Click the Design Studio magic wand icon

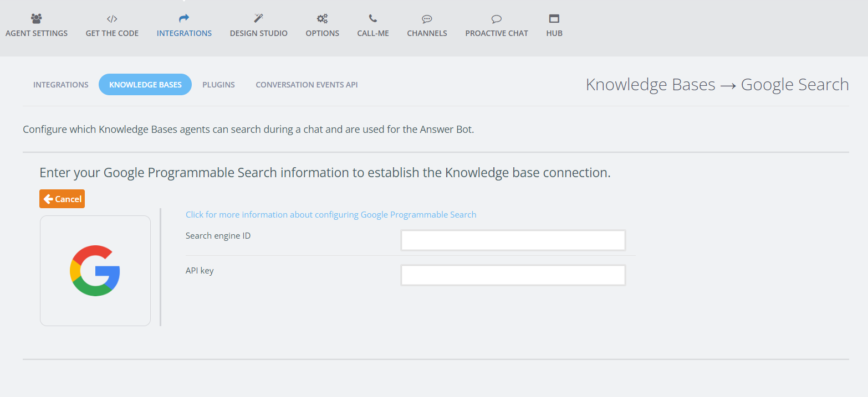click(258, 18)
